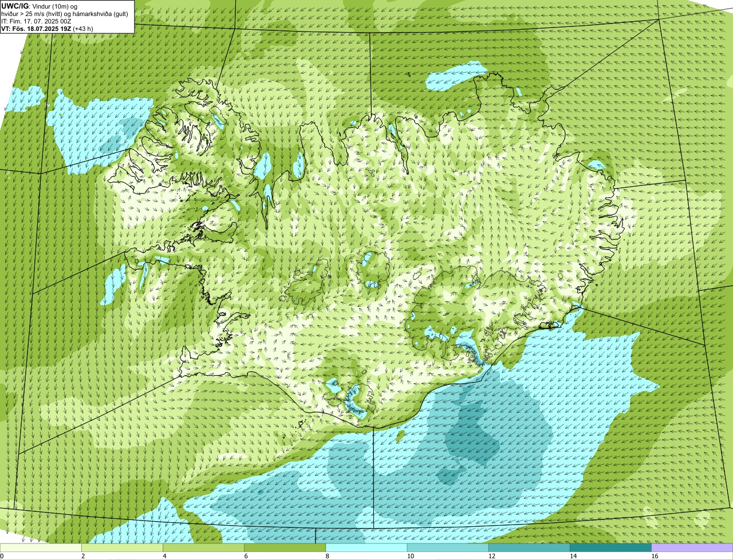Click the "VT: Fös. 18.07.2025 19Z (+43 h)" line
This screenshot has width=733, height=560.
pyautogui.click(x=47, y=28)
